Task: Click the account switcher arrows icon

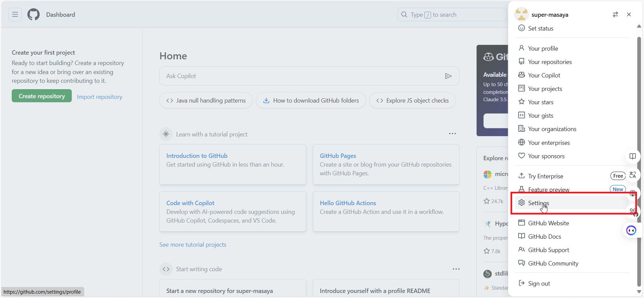Action: [615, 14]
